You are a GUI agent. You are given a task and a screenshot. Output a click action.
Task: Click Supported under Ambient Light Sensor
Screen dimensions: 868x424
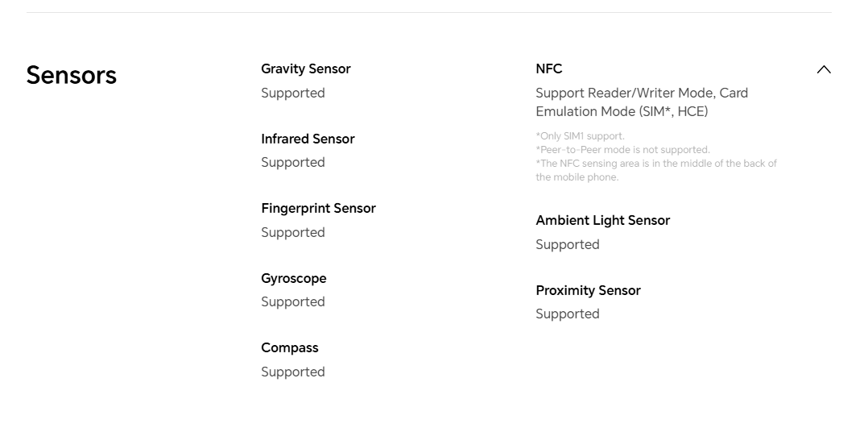click(568, 244)
